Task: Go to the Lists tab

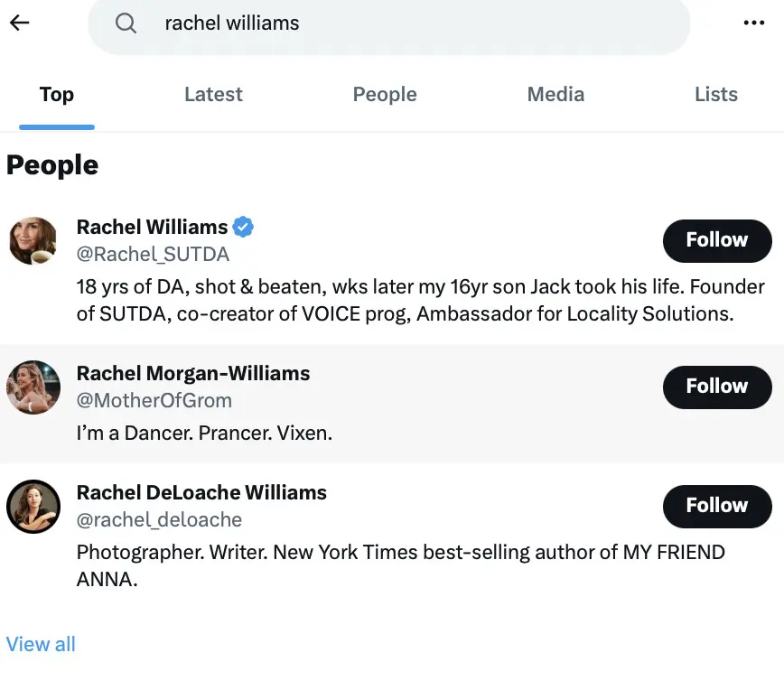Action: click(715, 95)
